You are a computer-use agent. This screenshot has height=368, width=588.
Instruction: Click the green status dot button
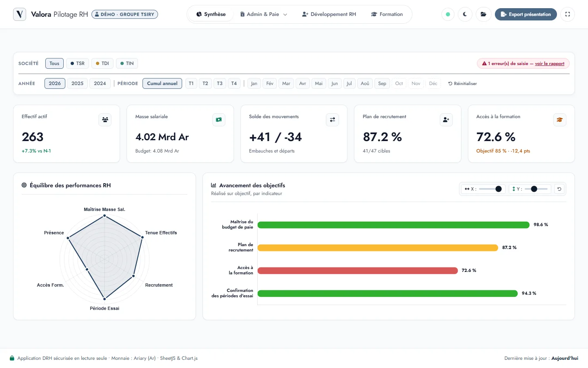point(448,14)
